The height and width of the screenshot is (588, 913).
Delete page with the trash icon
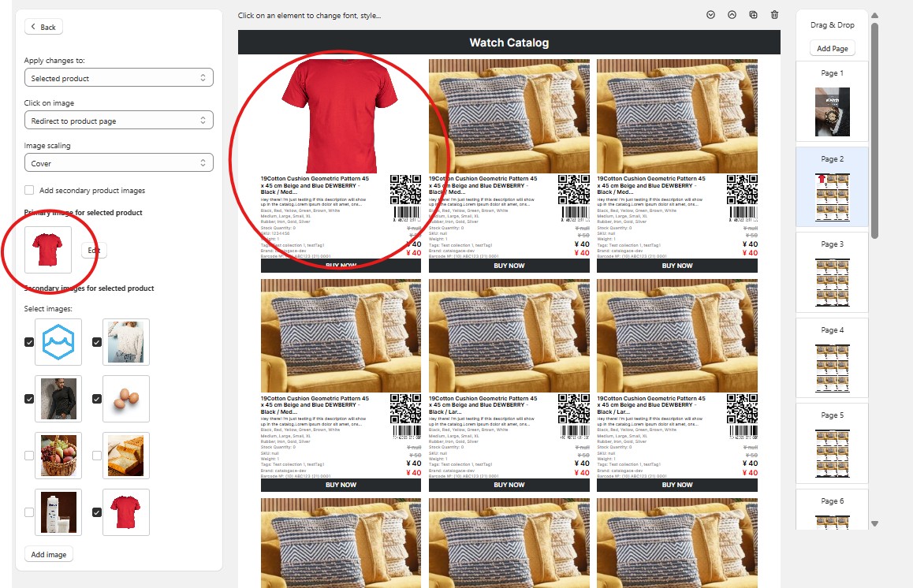[x=774, y=15]
